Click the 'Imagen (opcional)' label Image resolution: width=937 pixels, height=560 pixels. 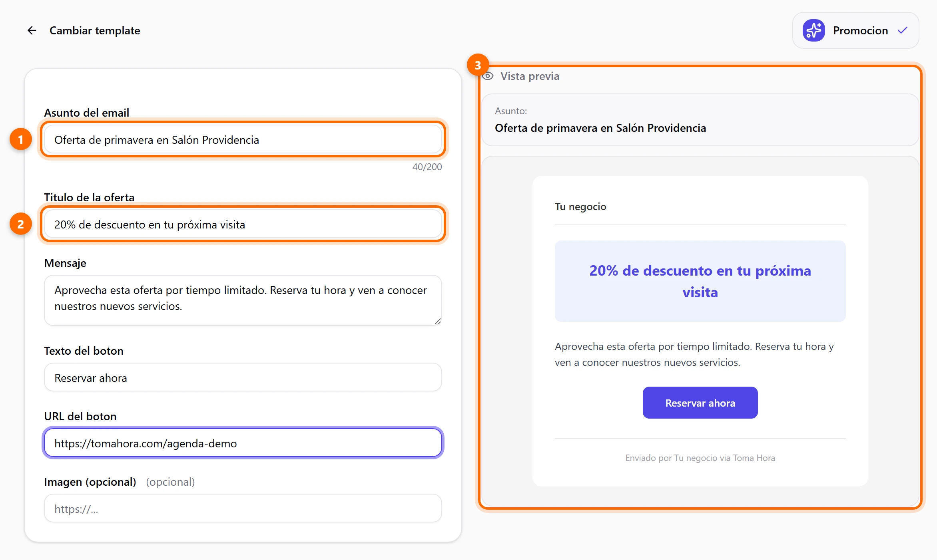click(x=90, y=482)
